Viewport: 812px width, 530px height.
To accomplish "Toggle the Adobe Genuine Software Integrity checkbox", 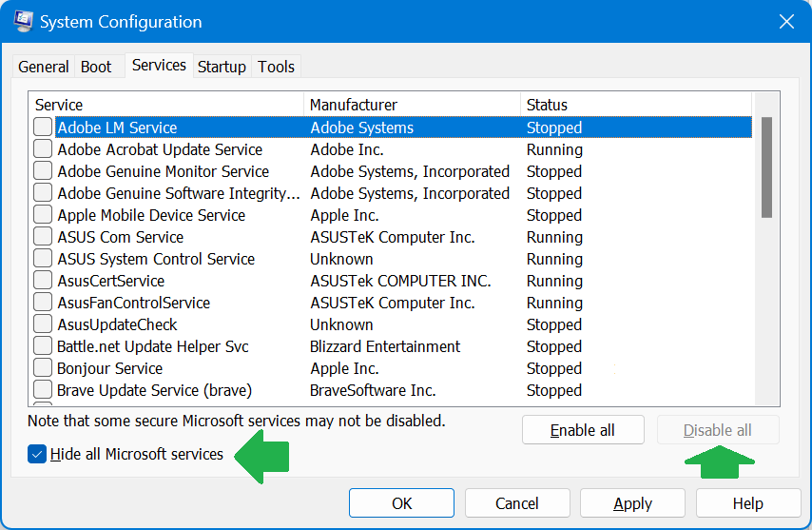I will click(43, 192).
